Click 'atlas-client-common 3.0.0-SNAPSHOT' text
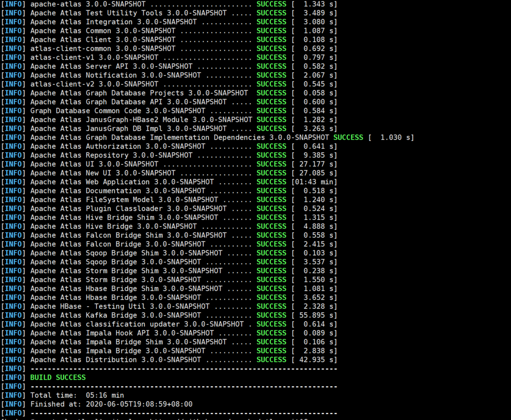 tap(103, 48)
